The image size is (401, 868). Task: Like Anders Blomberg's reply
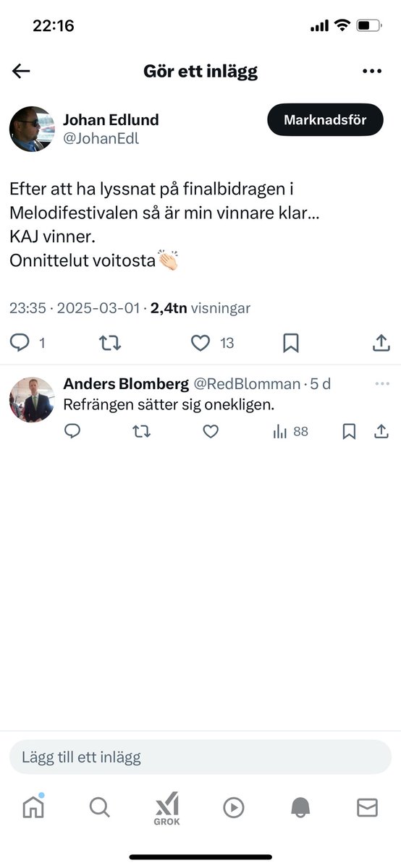[210, 432]
